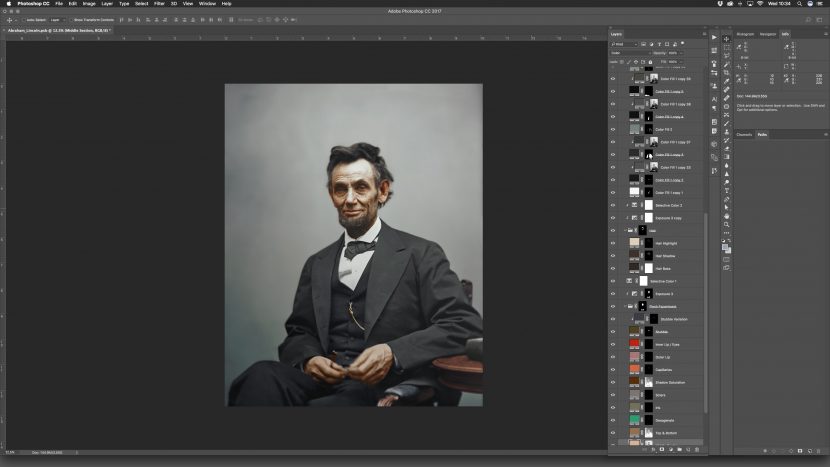Open the Layers panel options menu
The width and height of the screenshot is (830, 467).
tap(704, 34)
